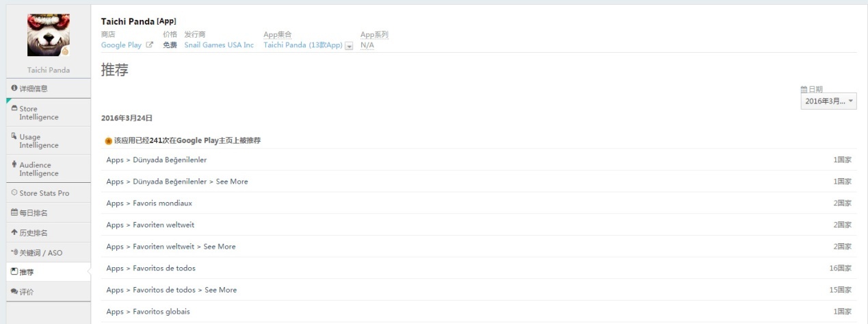Expand the App集合 dropdown arrow
Screen dimensions: 868x324
[x=350, y=46]
